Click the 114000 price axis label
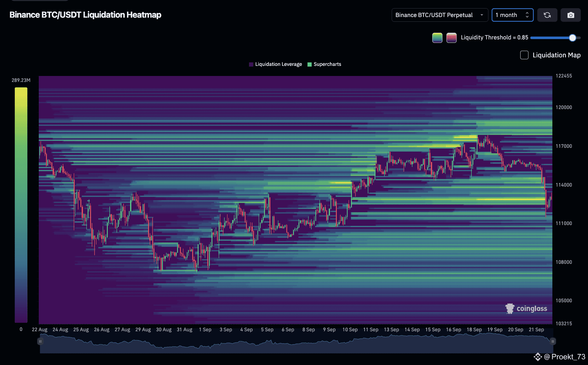Viewport: 588px width, 365px height. [564, 185]
